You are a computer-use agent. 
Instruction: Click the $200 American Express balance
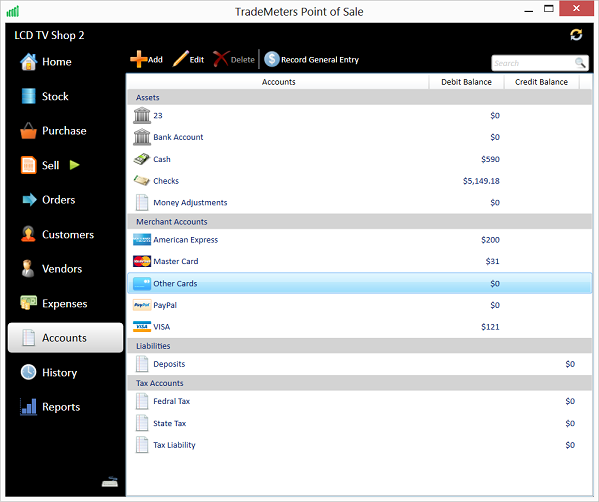tap(490, 240)
